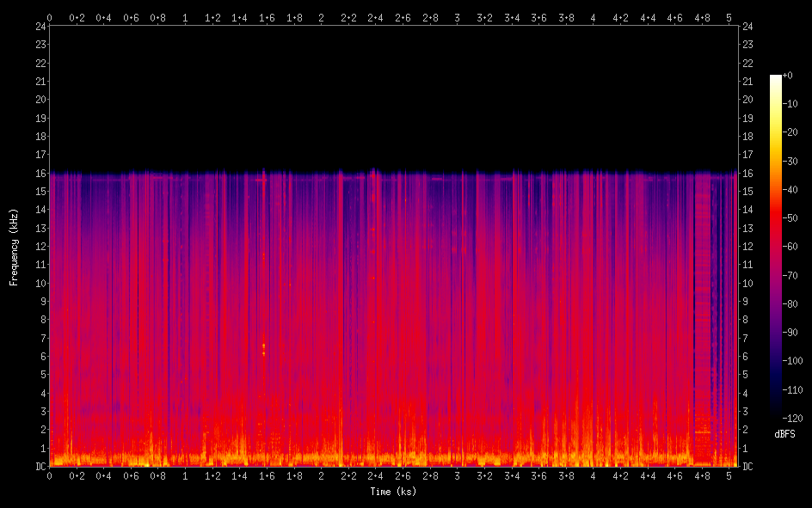Viewport: 812px width, 508px height.
Task: Click the 5 tick on bottom time axis
Action: [x=729, y=475]
